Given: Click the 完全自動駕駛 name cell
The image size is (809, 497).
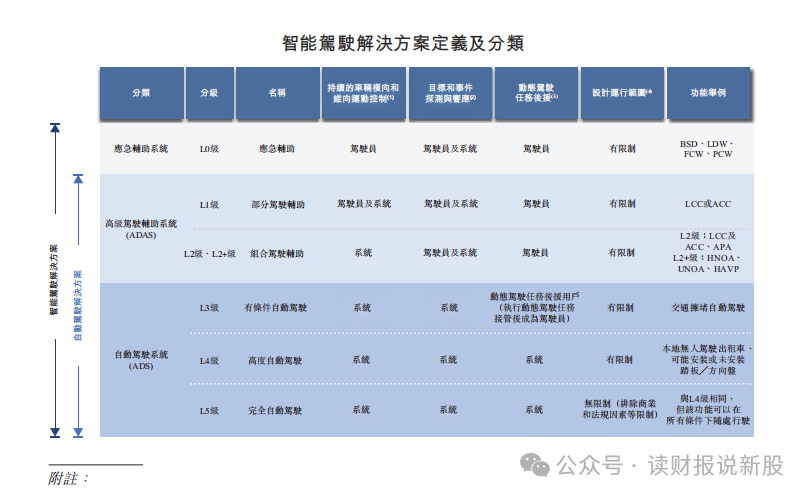Looking at the screenshot, I should [x=275, y=411].
